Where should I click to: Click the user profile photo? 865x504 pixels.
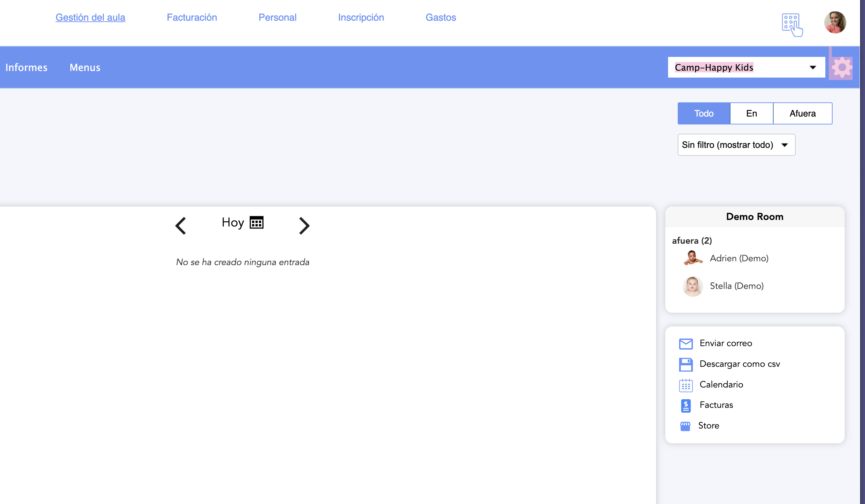pos(835,22)
